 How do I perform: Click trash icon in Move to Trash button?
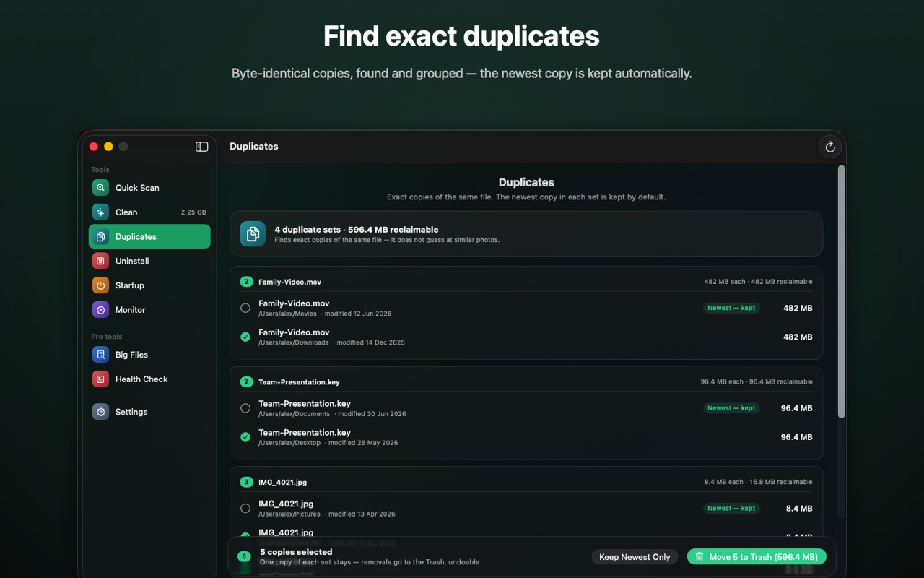point(699,557)
